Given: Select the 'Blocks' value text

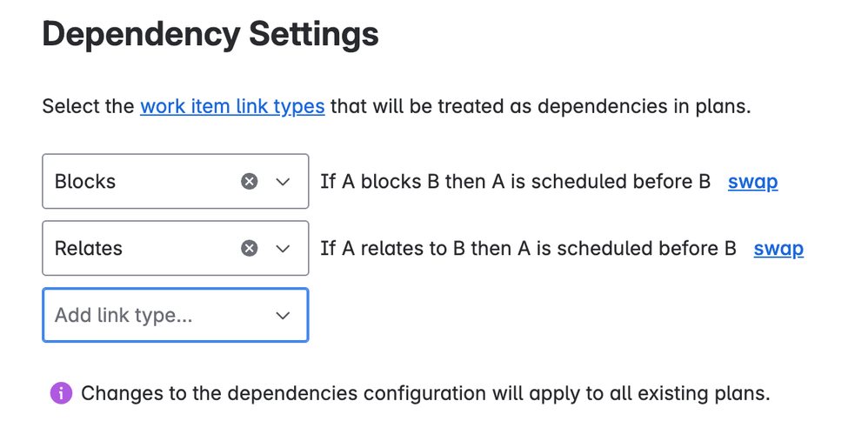Looking at the screenshot, I should coord(85,182).
